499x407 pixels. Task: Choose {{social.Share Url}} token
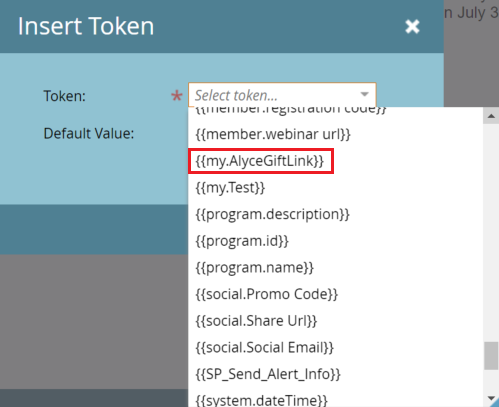(335, 321)
